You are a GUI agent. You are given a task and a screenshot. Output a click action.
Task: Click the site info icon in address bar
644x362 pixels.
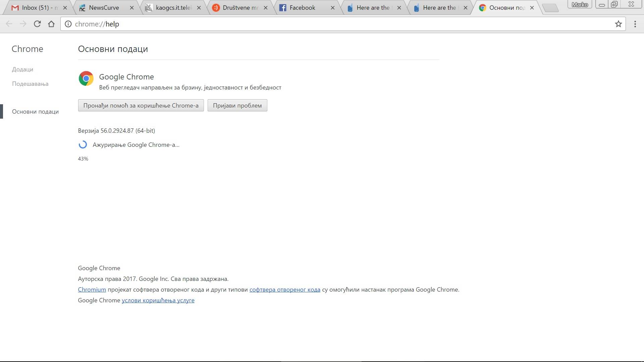pyautogui.click(x=68, y=24)
